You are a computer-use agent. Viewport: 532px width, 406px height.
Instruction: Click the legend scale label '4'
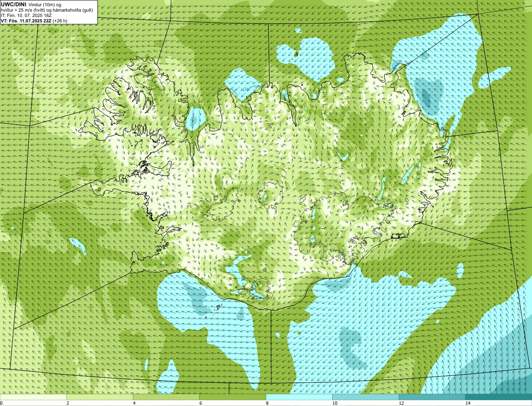point(134,403)
